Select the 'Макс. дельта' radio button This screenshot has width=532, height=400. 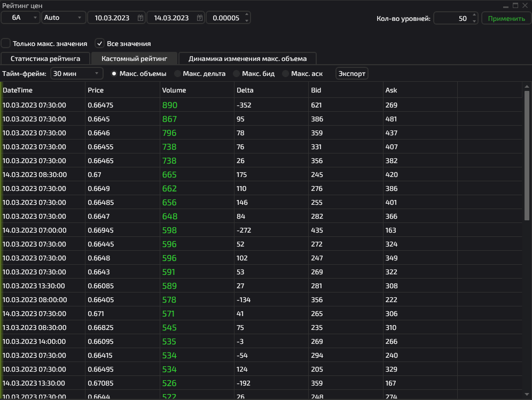[x=177, y=74]
